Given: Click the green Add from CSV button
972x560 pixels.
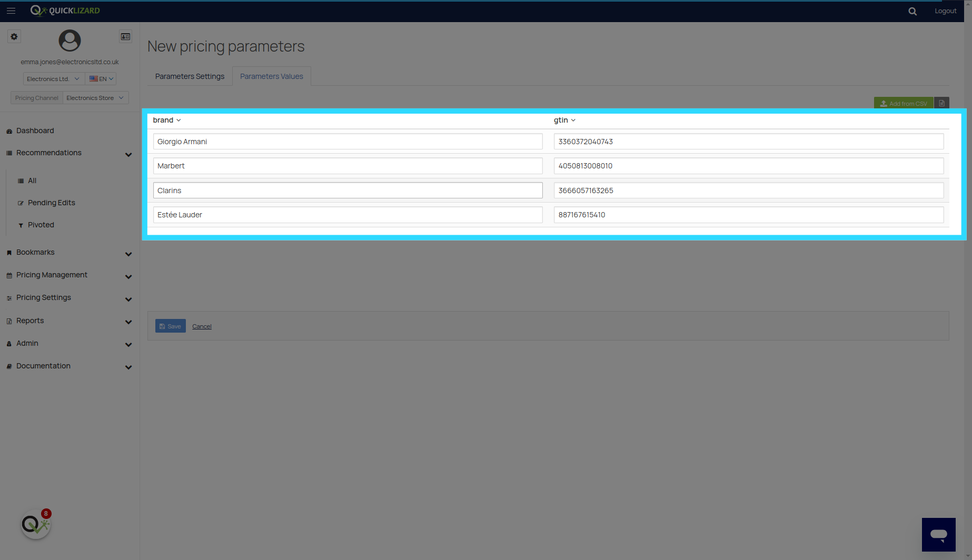Looking at the screenshot, I should [x=904, y=103].
